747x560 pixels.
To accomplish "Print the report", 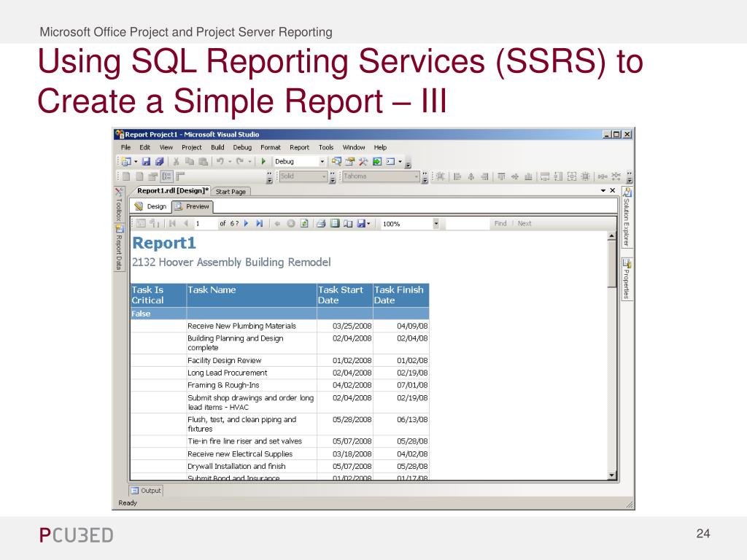I will point(321,223).
